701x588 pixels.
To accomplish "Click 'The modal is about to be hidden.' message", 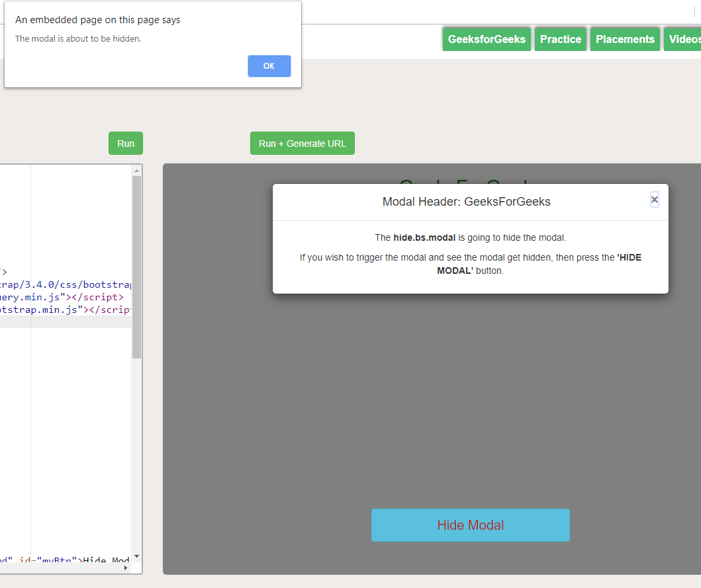I will (x=78, y=39).
